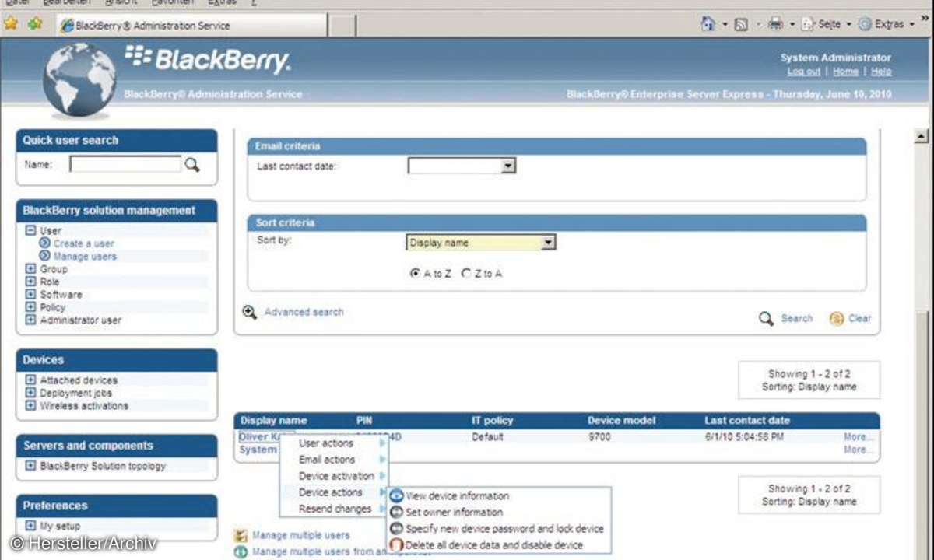This screenshot has height=560, width=934.
Task: Click the RSS feeds toolbar icon
Action: pos(742,24)
